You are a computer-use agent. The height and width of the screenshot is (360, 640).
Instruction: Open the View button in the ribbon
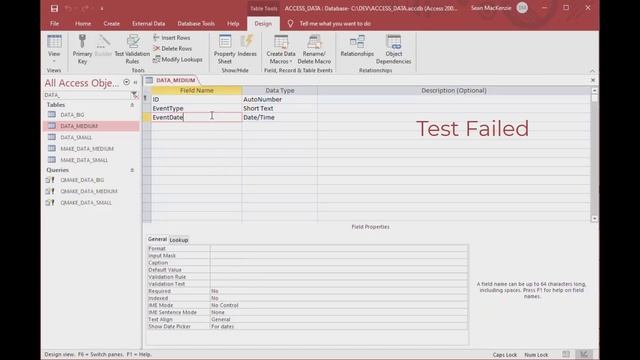[54, 49]
